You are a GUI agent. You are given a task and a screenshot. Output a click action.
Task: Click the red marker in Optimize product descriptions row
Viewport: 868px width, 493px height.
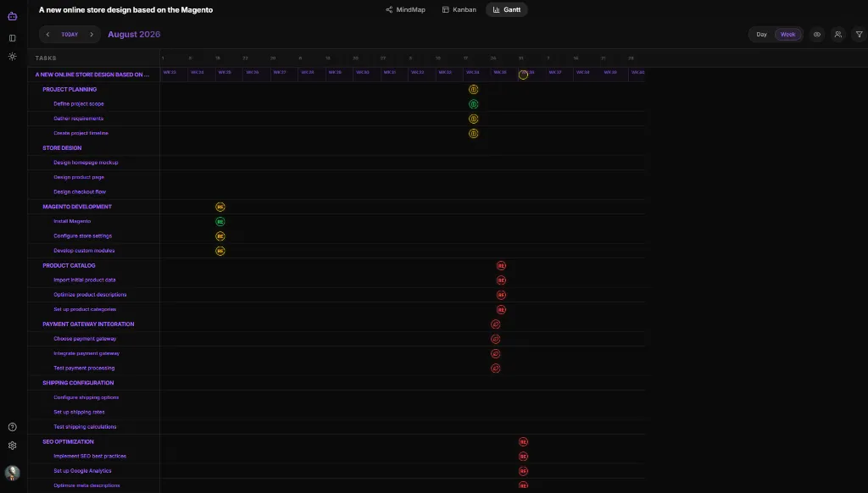click(x=501, y=295)
